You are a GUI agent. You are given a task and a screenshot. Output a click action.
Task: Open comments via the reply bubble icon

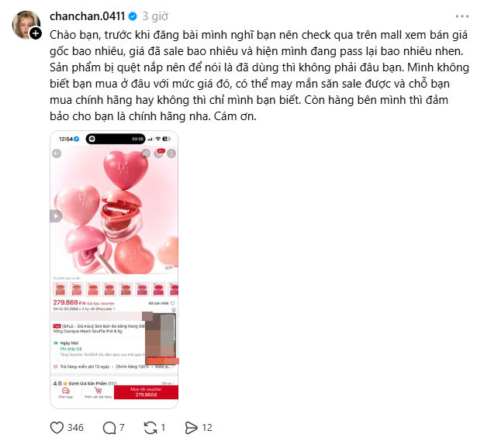[x=109, y=428]
